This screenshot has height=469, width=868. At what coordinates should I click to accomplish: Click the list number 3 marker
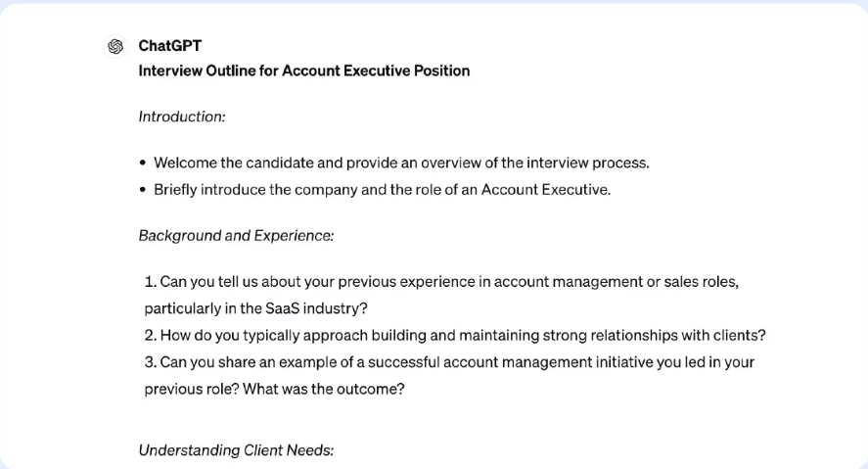pos(151,362)
